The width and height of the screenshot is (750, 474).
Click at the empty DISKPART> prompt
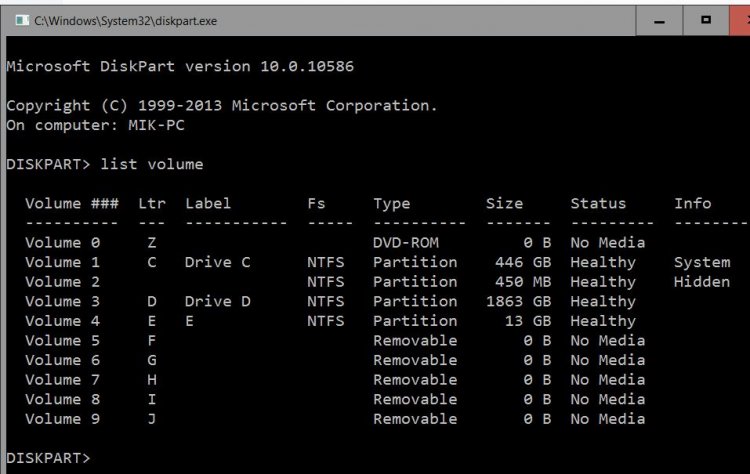pos(48,458)
